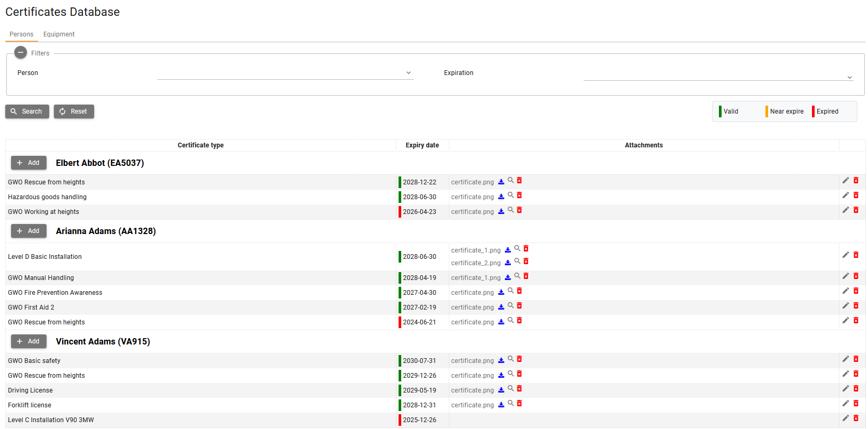The image size is (868, 429).
Task: Delete the Forklift license certificate row
Action: tap(856, 404)
